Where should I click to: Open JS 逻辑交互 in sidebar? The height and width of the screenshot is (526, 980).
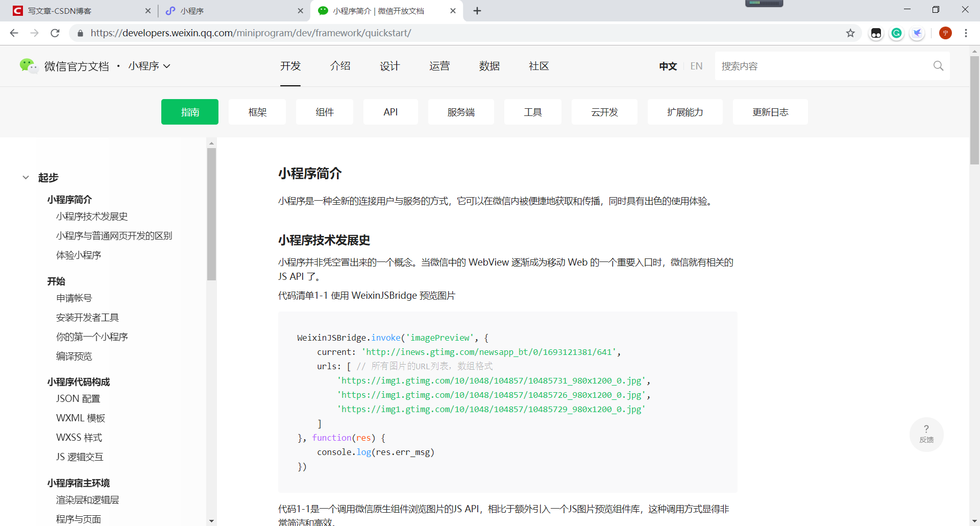pos(80,457)
